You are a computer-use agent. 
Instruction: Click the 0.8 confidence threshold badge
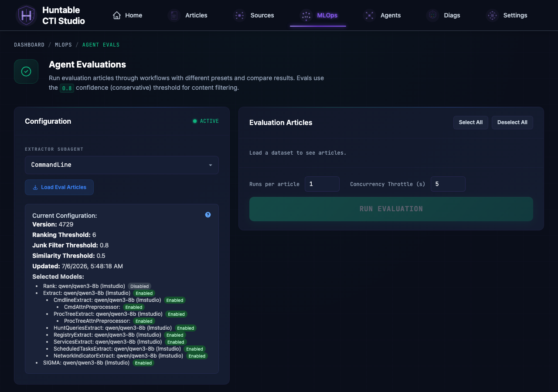[67, 88]
